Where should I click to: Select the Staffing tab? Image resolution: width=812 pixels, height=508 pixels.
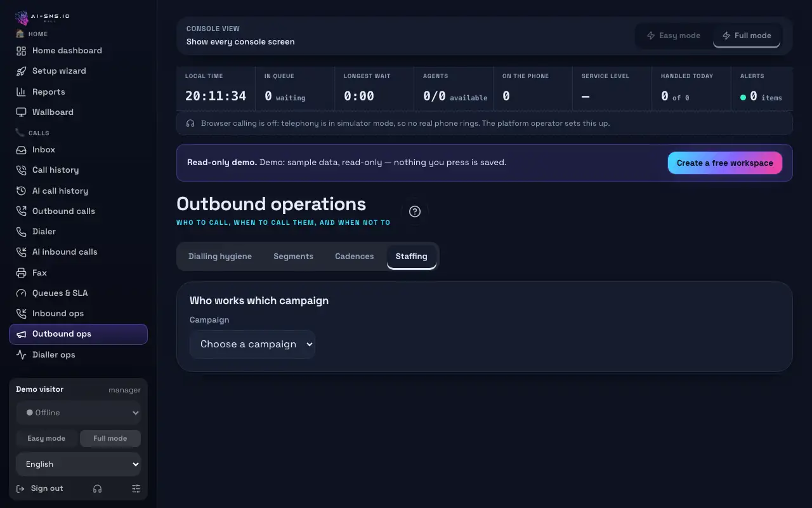(412, 257)
